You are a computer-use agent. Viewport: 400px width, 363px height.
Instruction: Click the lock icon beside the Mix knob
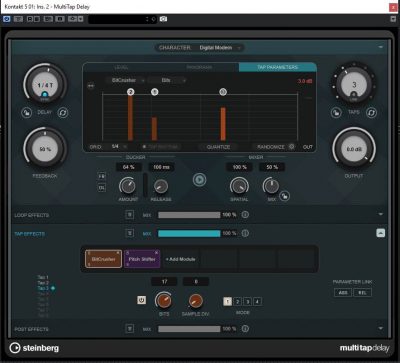coord(284,196)
